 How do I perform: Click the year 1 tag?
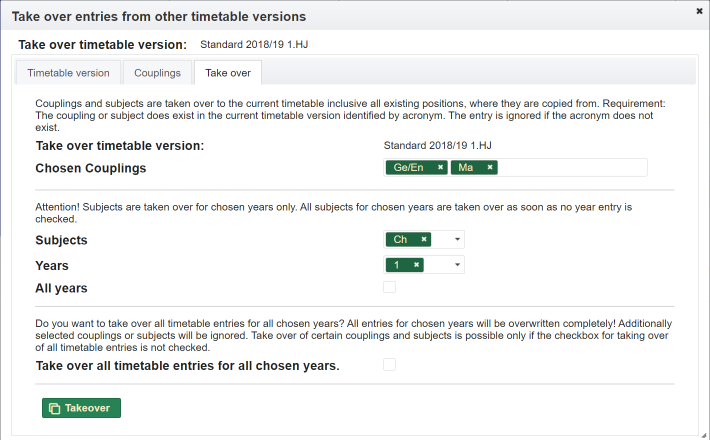[397, 265]
